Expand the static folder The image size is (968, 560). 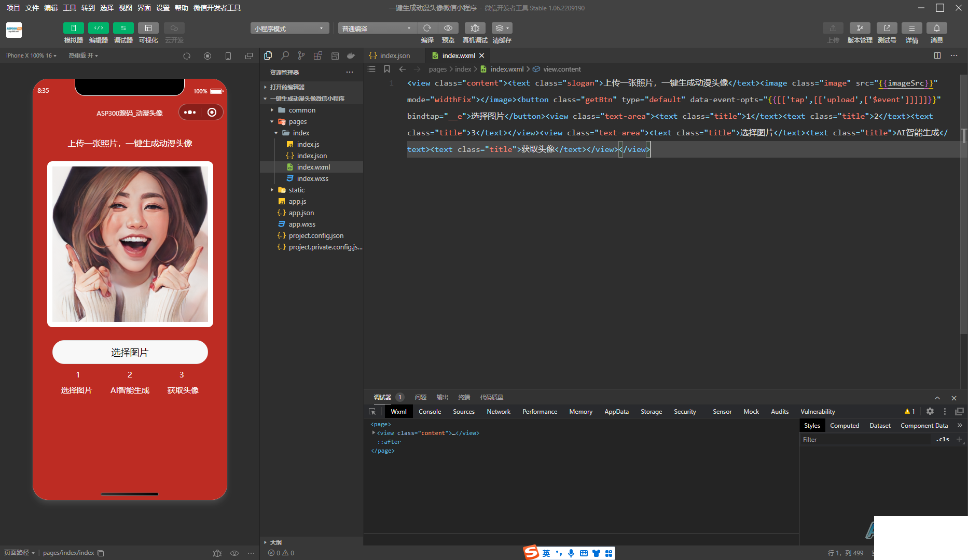point(296,190)
